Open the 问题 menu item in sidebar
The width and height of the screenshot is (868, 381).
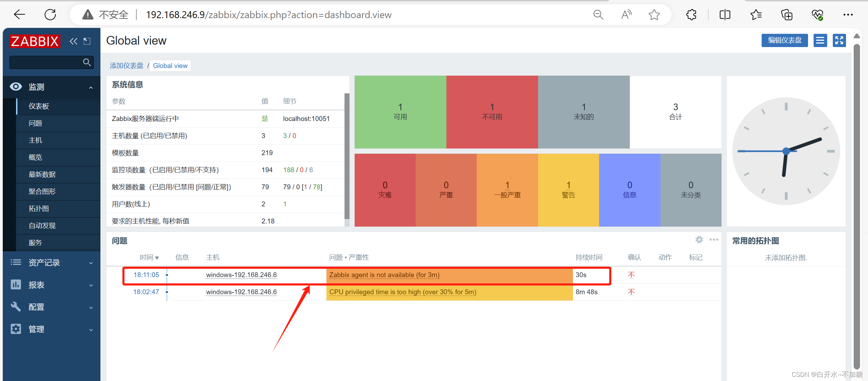(58, 123)
